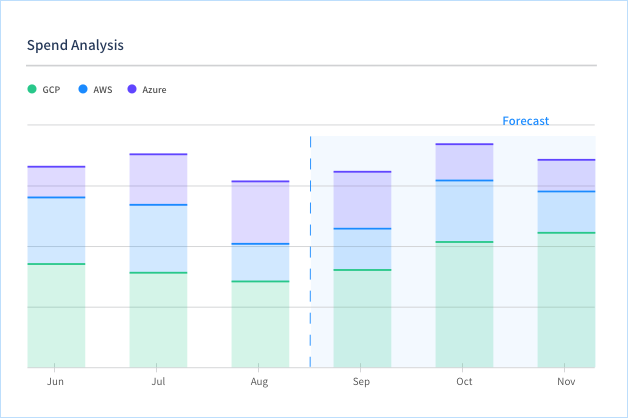628x418 pixels.
Task: Select the Spend Analysis title
Action: click(75, 46)
